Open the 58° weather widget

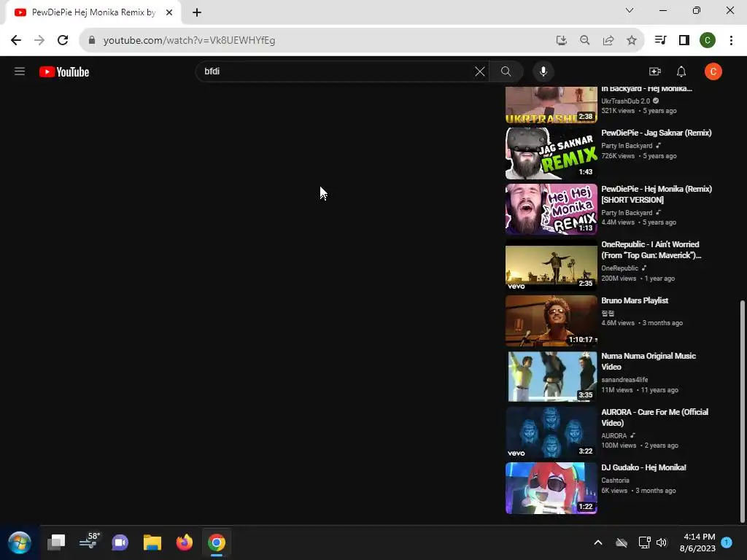point(89,542)
